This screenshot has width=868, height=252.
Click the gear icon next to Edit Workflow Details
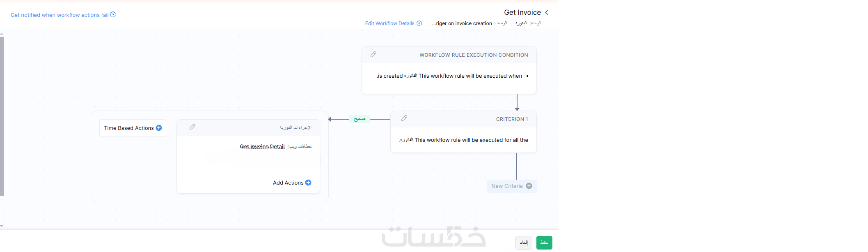[x=419, y=23]
